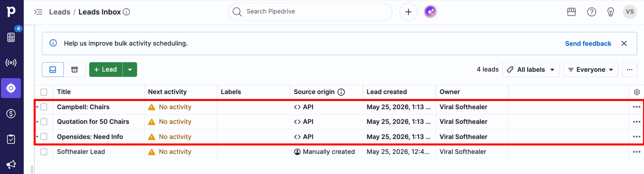Open the Marketplace store icon
Screen dimensions: 644x174
[572, 12]
